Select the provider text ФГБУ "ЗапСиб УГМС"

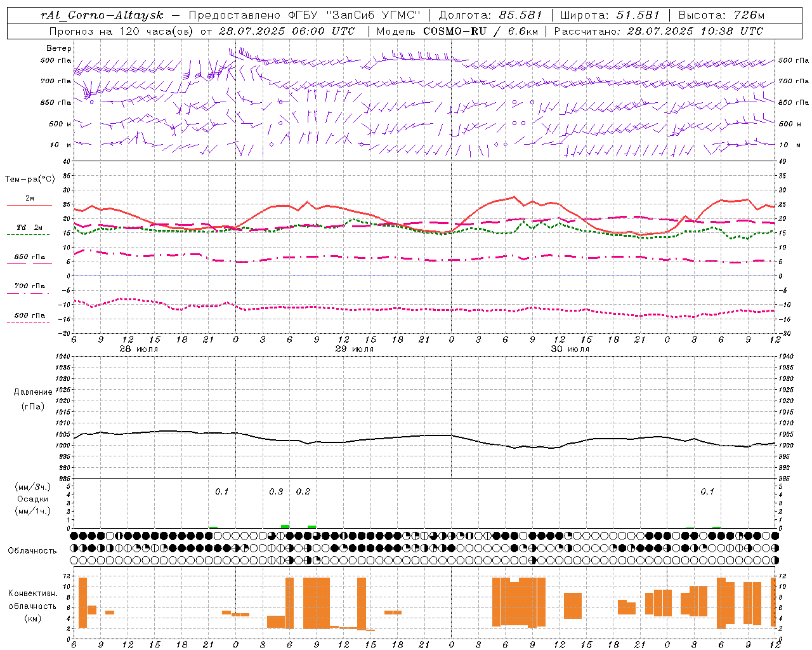[355, 15]
